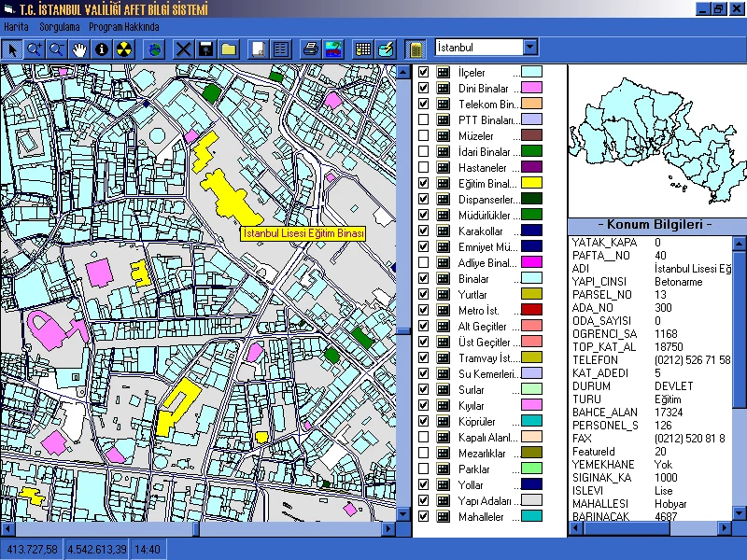Click the black X toolbar icon
Viewport: 747px width, 560px height.
[x=183, y=49]
